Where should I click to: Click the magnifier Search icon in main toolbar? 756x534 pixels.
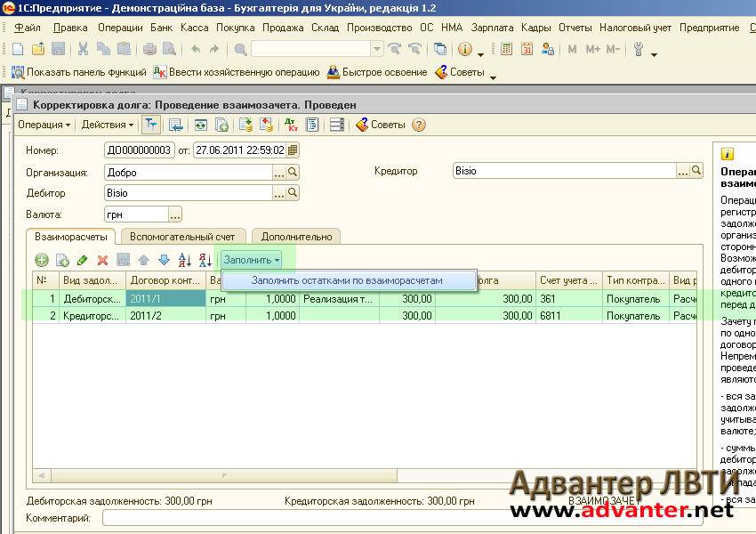pyautogui.click(x=240, y=49)
